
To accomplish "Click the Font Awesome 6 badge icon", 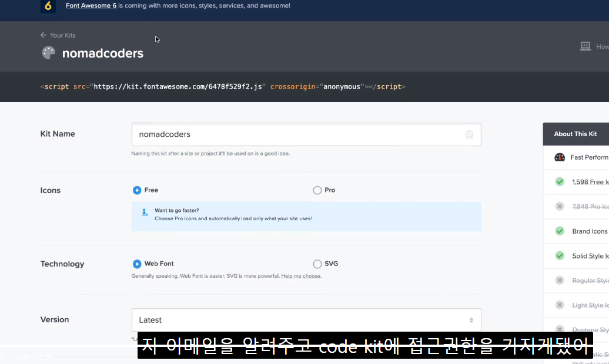I will pos(48,6).
